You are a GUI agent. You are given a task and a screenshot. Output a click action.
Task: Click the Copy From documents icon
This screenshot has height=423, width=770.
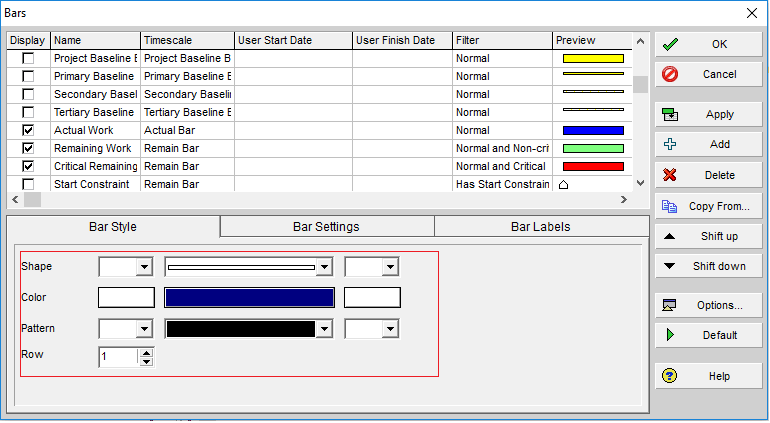[x=669, y=206]
